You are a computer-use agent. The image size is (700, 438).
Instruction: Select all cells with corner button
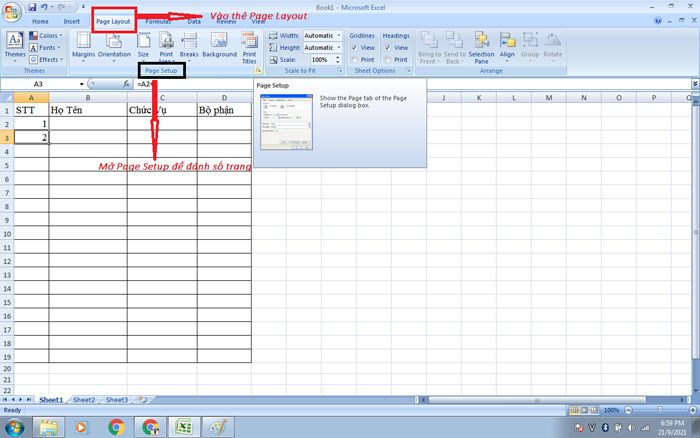tap(7, 97)
